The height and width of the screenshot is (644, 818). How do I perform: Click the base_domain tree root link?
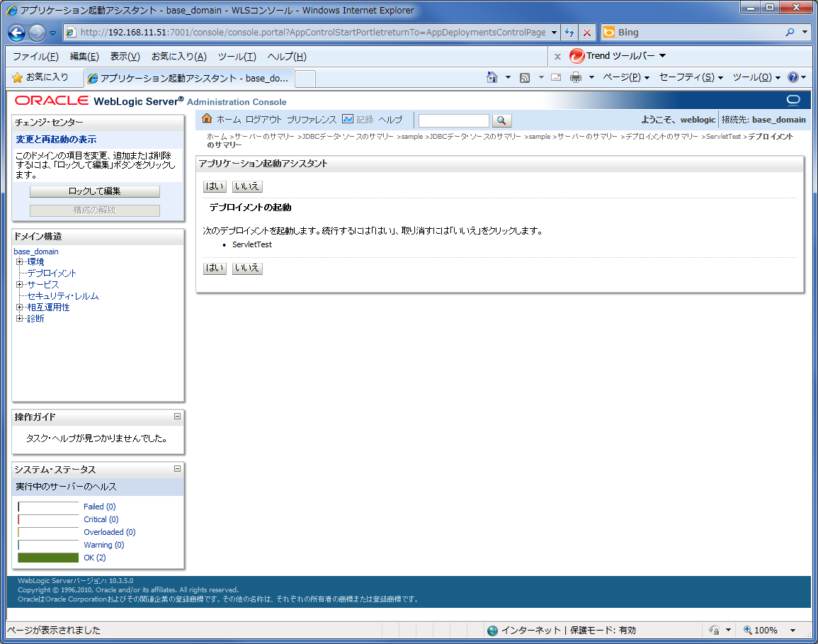click(36, 252)
